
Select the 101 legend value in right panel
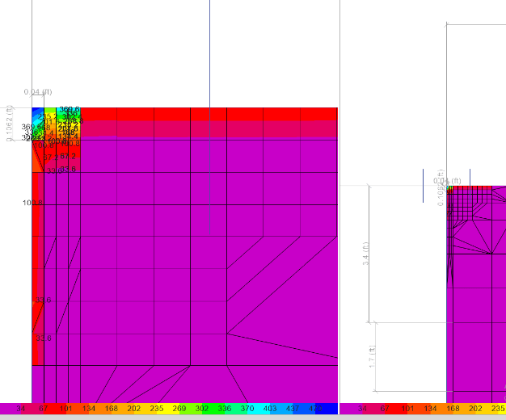(x=407, y=409)
